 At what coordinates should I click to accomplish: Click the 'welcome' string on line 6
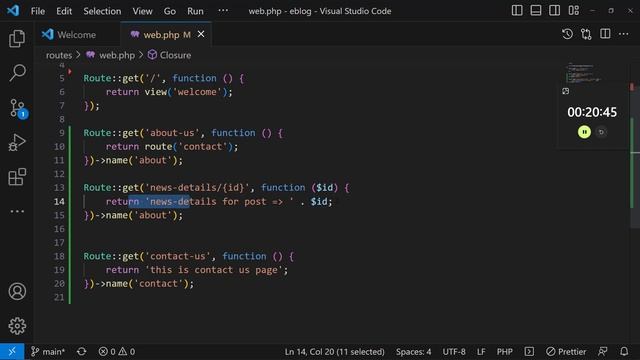coord(197,92)
